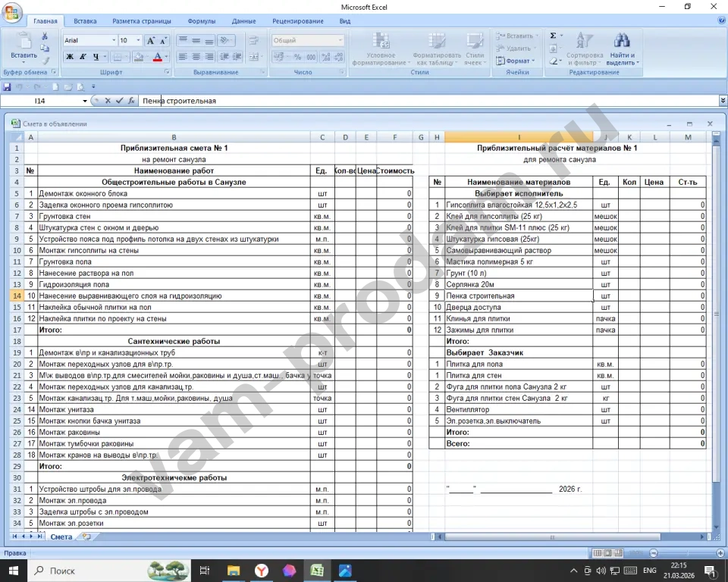
Task: Click the Windows taskbar search box
Action: click(83, 571)
